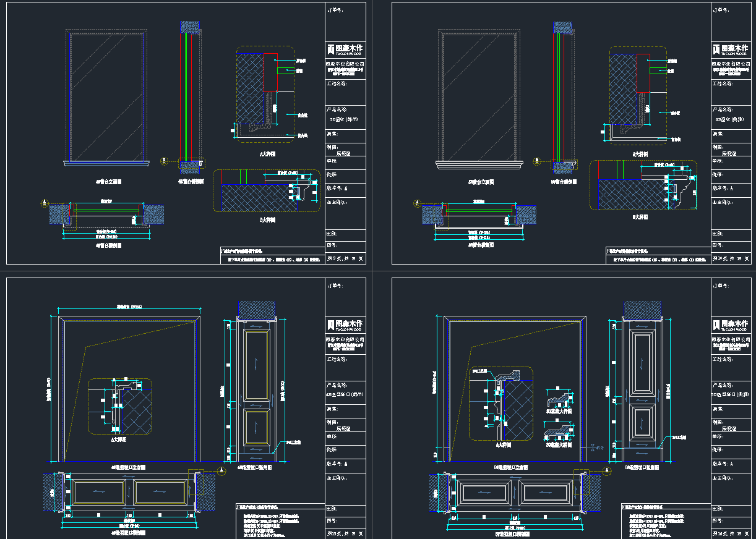This screenshot has width=756, height=539.
Task: Click the TUCSONWOOD logo on the 4#窗台 sheet
Action: point(345,49)
